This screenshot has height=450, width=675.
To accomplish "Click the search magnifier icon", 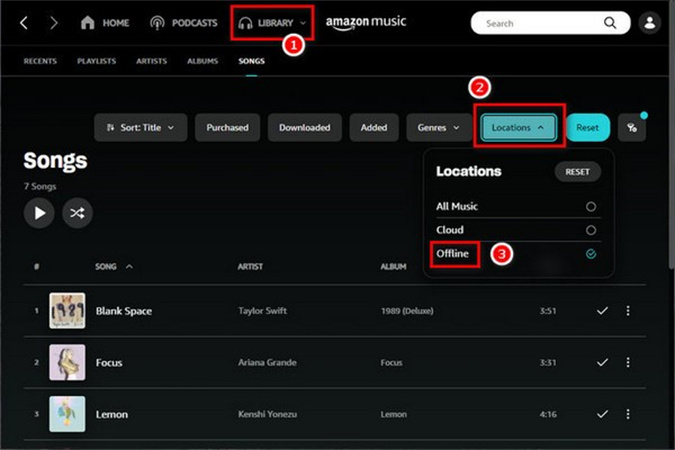I will coord(610,23).
